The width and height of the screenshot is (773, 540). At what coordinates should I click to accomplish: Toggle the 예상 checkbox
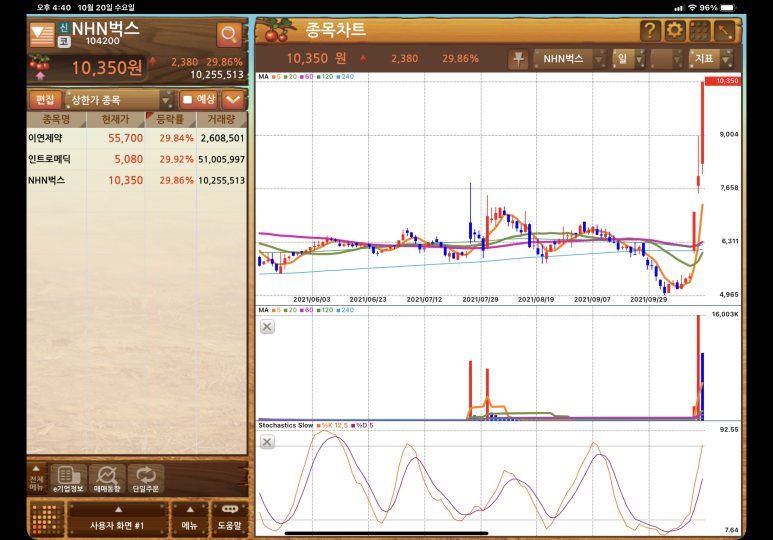click(187, 100)
